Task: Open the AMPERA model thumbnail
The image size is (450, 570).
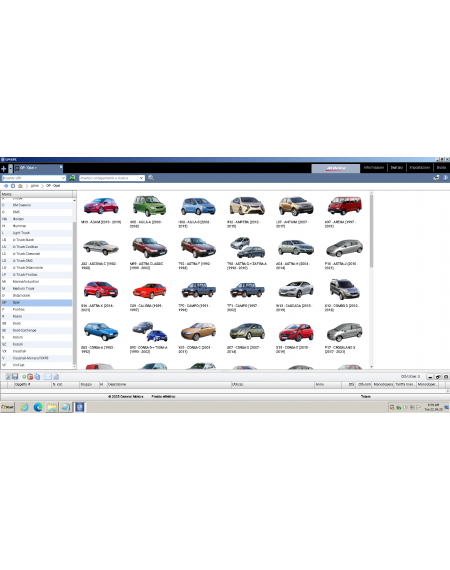Action: [247, 206]
